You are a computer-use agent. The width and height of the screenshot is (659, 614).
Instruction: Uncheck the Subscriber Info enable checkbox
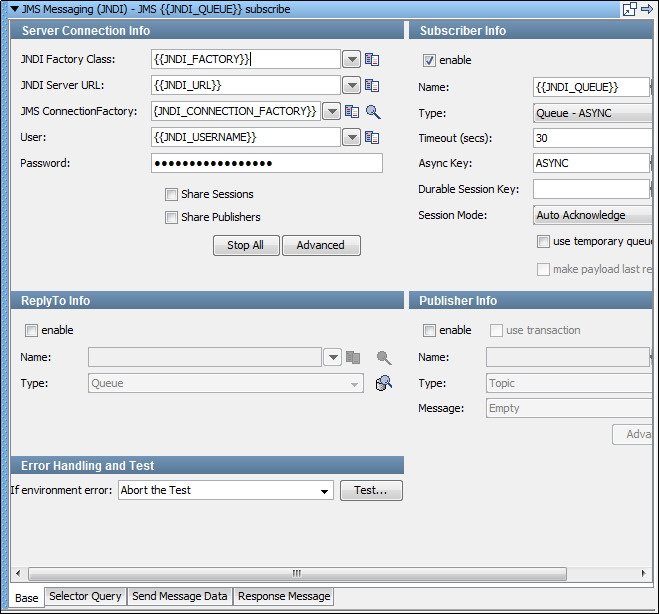pyautogui.click(x=430, y=61)
